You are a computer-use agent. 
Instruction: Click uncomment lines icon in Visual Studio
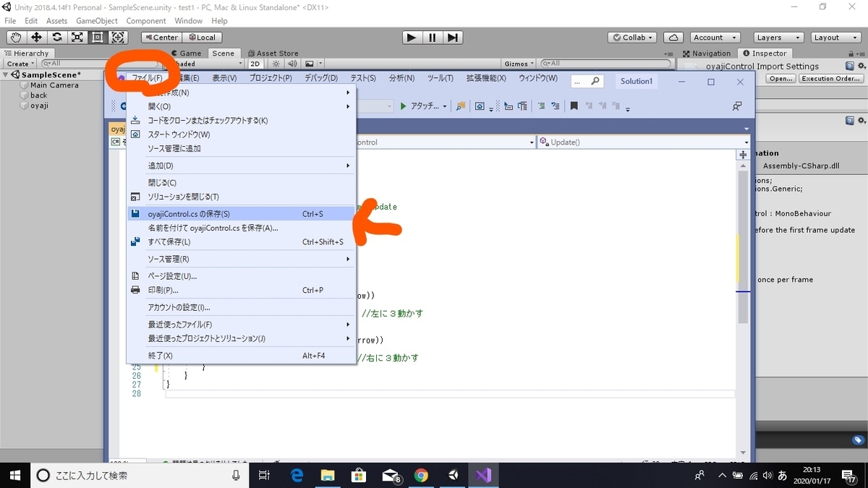click(x=554, y=106)
